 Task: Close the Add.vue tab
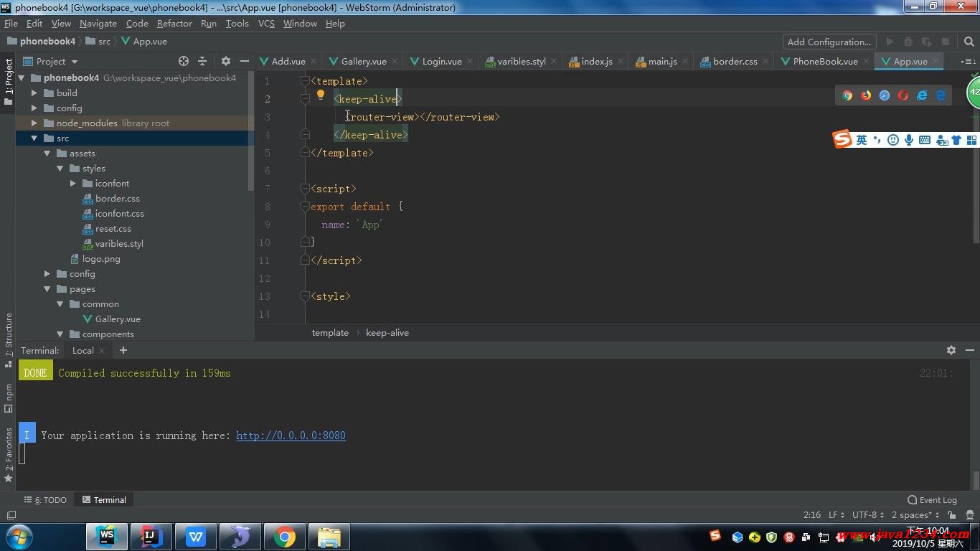pyautogui.click(x=314, y=62)
